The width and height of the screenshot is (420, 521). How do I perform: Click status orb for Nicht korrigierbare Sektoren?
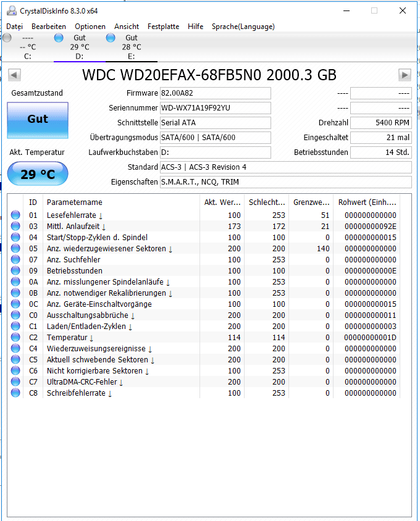[15, 370]
